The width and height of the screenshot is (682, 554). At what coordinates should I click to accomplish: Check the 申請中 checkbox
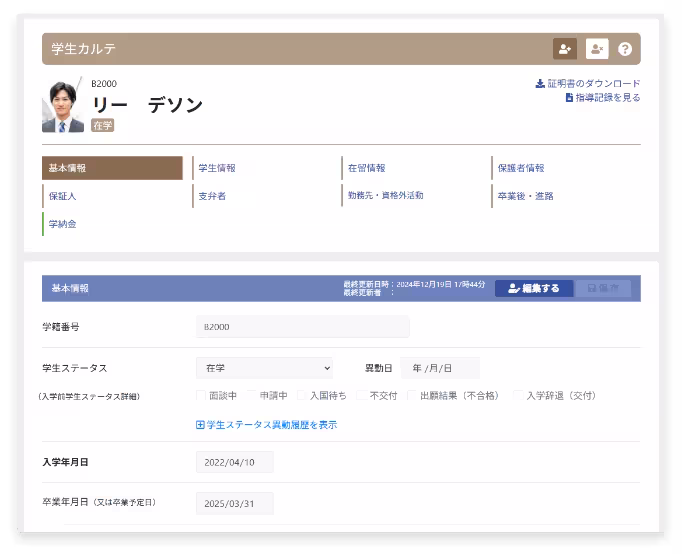coord(251,396)
